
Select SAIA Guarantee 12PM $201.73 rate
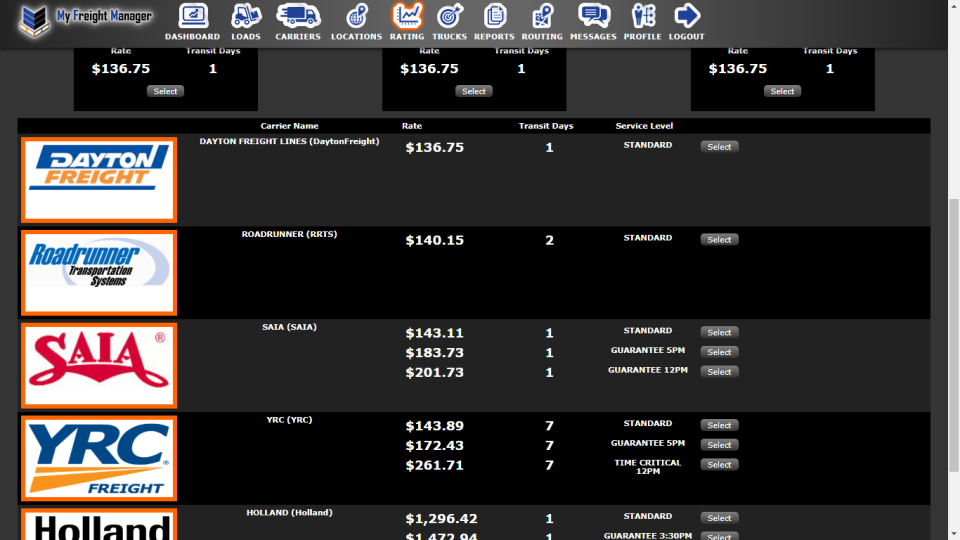(x=719, y=372)
